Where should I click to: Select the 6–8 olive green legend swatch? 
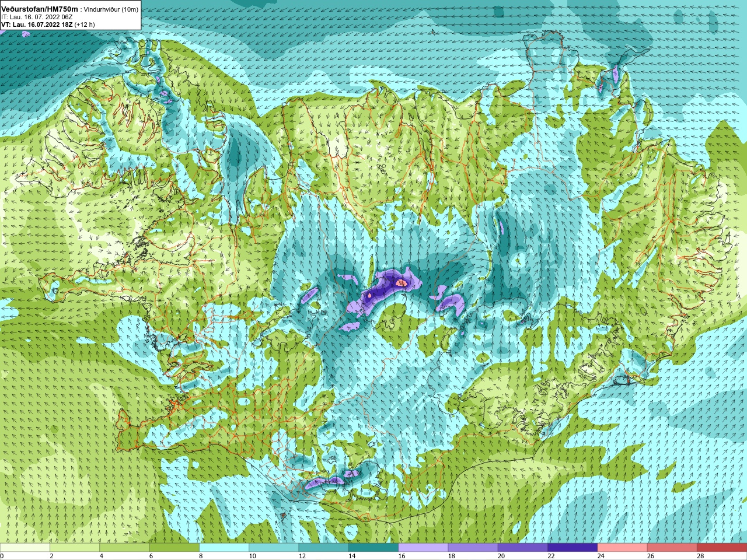pos(174,548)
